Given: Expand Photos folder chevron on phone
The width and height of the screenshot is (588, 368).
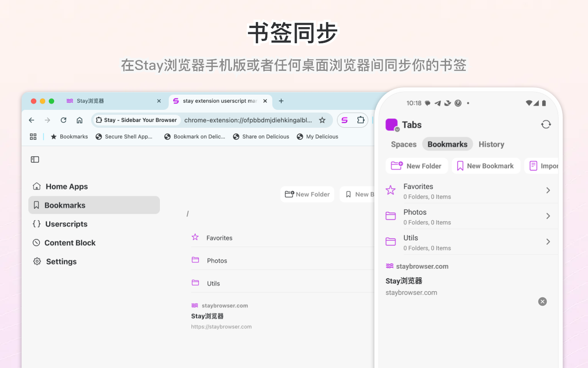Looking at the screenshot, I should pyautogui.click(x=548, y=216).
